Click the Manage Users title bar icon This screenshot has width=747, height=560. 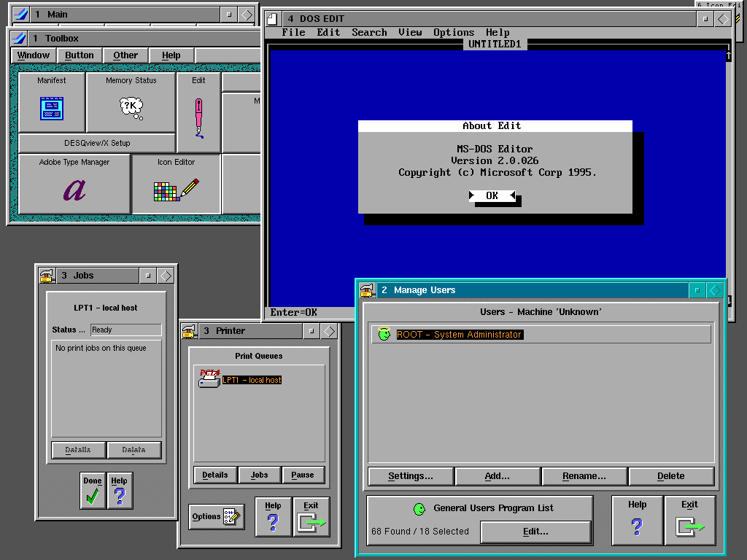pos(368,290)
